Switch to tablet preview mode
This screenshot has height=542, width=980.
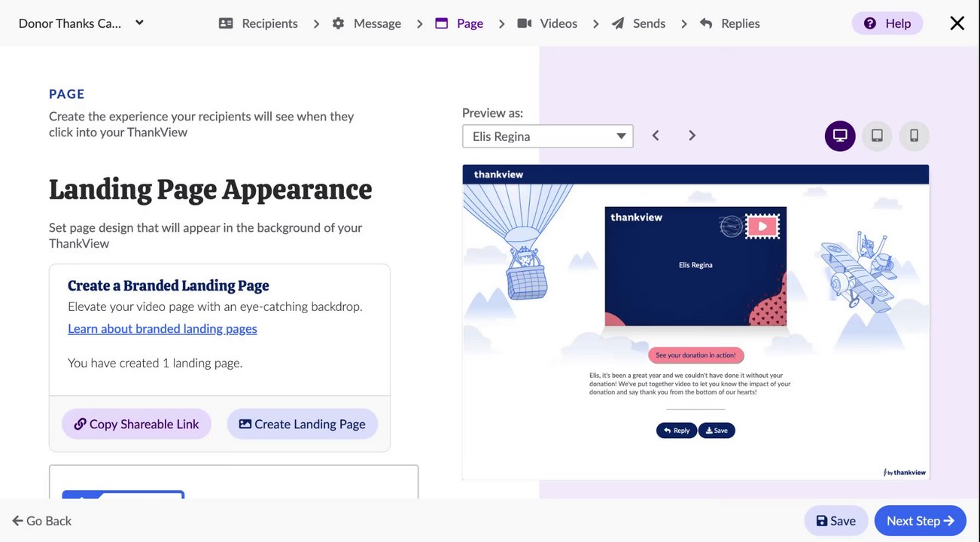pos(877,136)
